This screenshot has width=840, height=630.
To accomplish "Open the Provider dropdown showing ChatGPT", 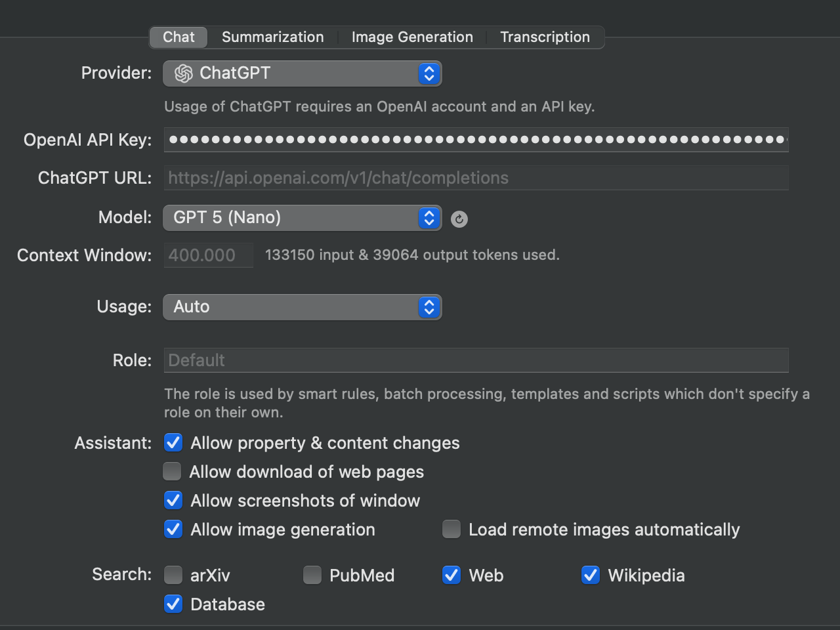I will [302, 73].
